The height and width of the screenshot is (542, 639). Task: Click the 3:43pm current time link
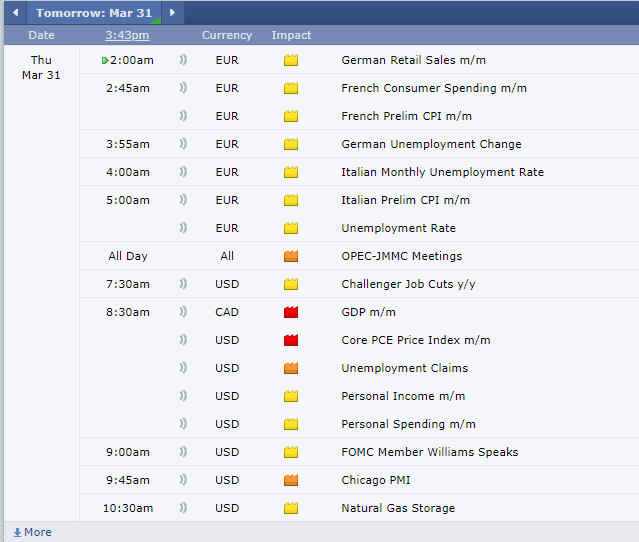(x=128, y=35)
